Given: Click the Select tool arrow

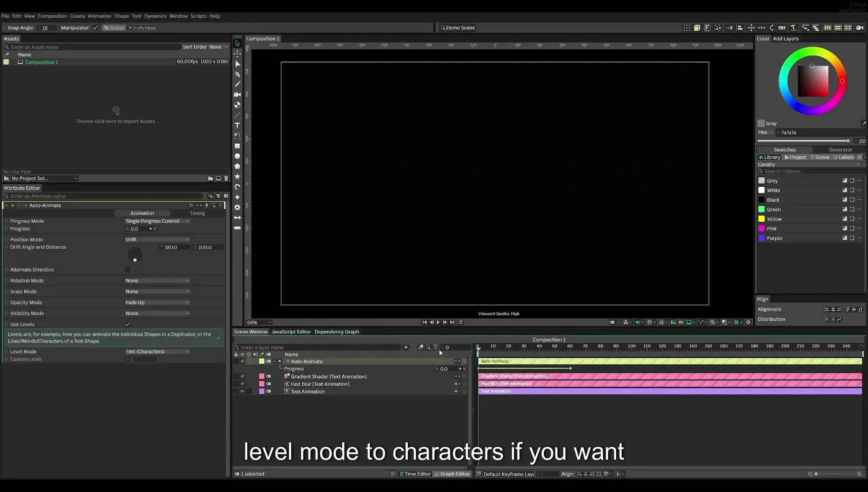Looking at the screenshot, I should click(237, 43).
